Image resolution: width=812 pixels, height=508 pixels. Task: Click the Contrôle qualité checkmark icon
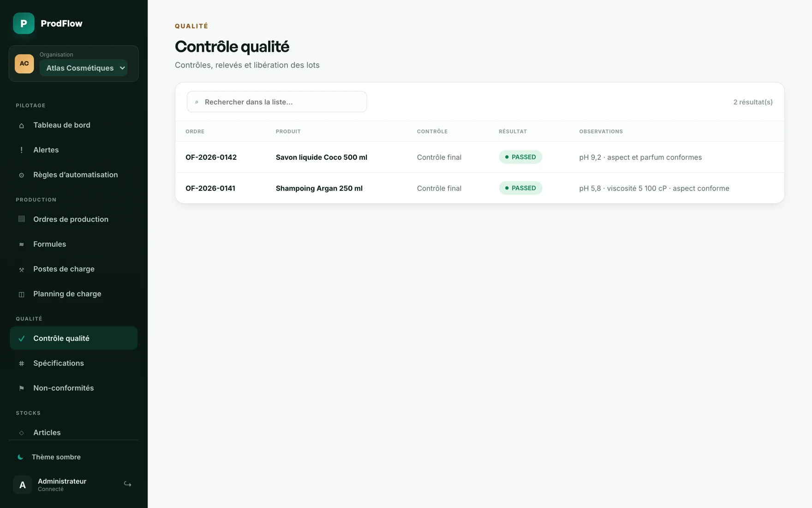coord(21,339)
